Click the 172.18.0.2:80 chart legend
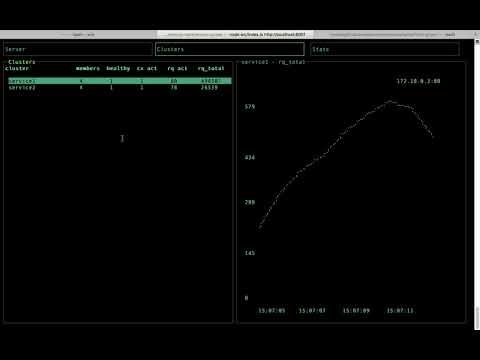Viewport: 480px width, 360px height. 418,81
